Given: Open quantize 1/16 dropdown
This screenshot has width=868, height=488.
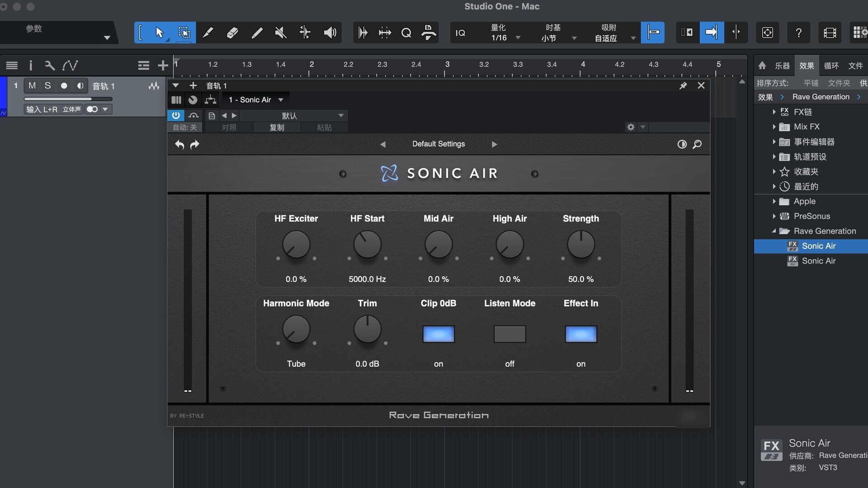Looking at the screenshot, I should click(x=505, y=38).
